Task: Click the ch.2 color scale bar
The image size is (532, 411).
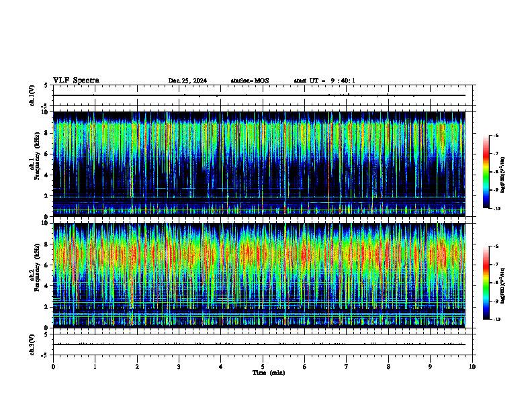Action: (x=486, y=283)
